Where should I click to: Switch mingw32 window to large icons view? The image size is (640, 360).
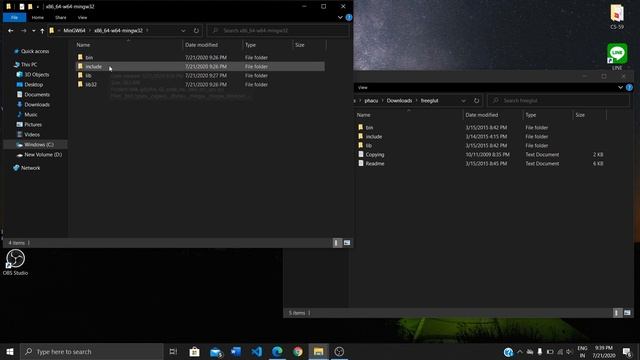coord(347,243)
